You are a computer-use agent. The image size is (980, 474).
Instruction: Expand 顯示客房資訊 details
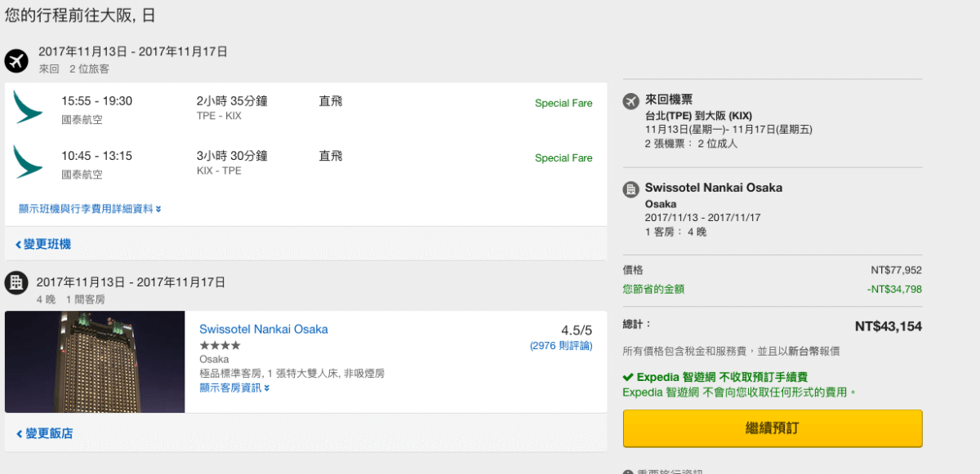(x=234, y=388)
